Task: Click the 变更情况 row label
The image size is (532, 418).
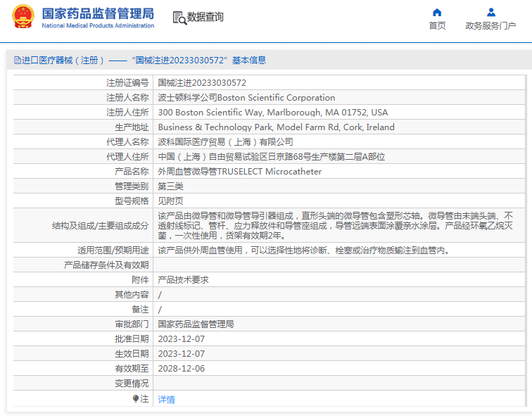Action: tap(132, 384)
